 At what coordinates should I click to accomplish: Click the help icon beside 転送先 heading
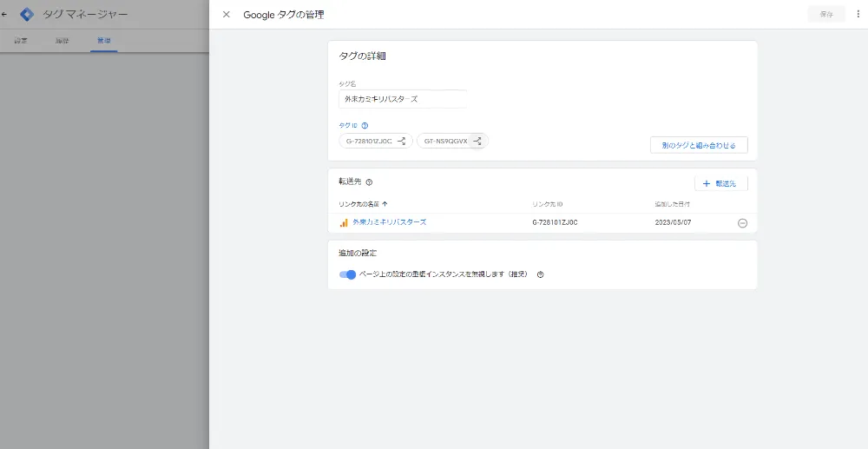pyautogui.click(x=369, y=182)
